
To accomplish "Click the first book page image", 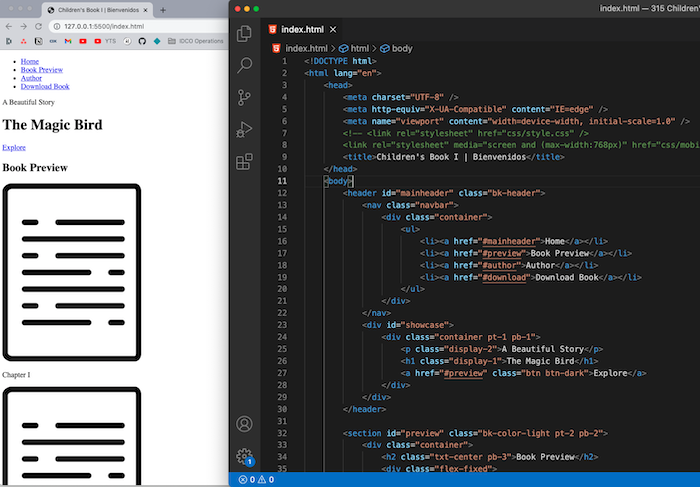I will click(x=72, y=272).
